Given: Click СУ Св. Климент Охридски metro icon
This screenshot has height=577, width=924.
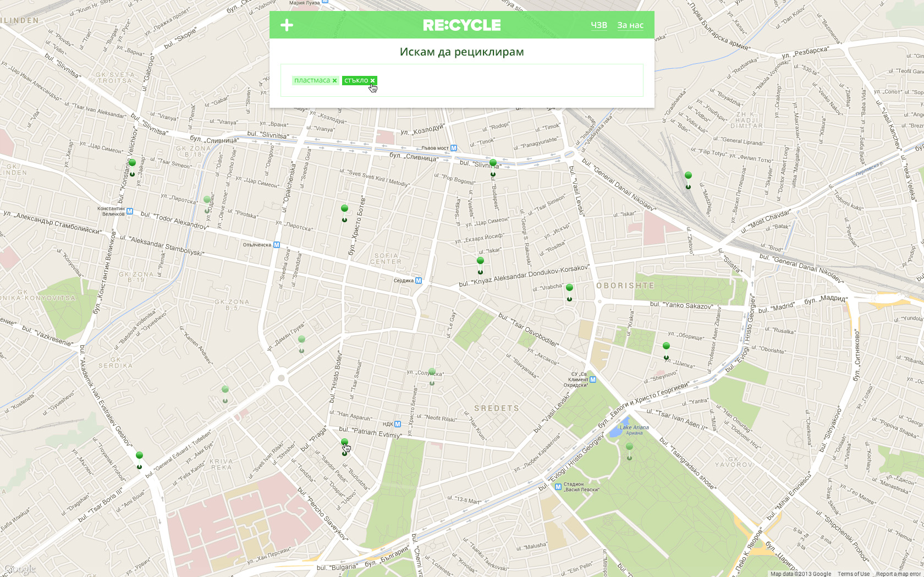Looking at the screenshot, I should [593, 380].
